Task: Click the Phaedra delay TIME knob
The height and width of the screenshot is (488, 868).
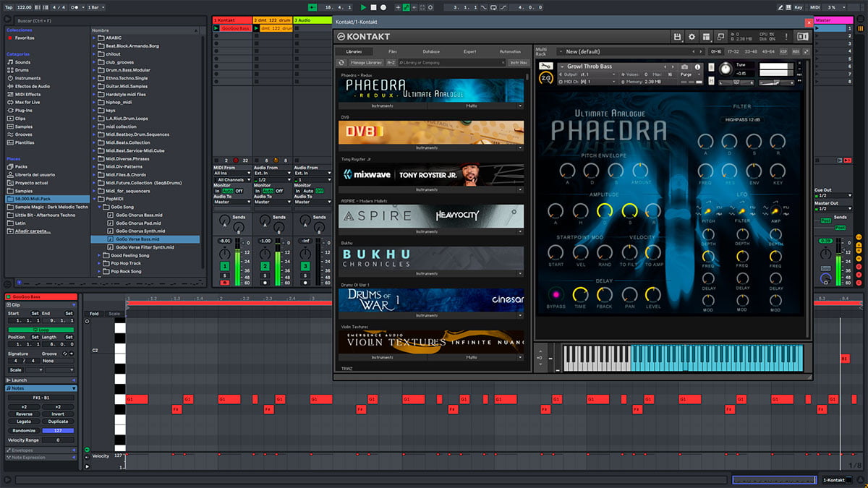Action: click(579, 294)
